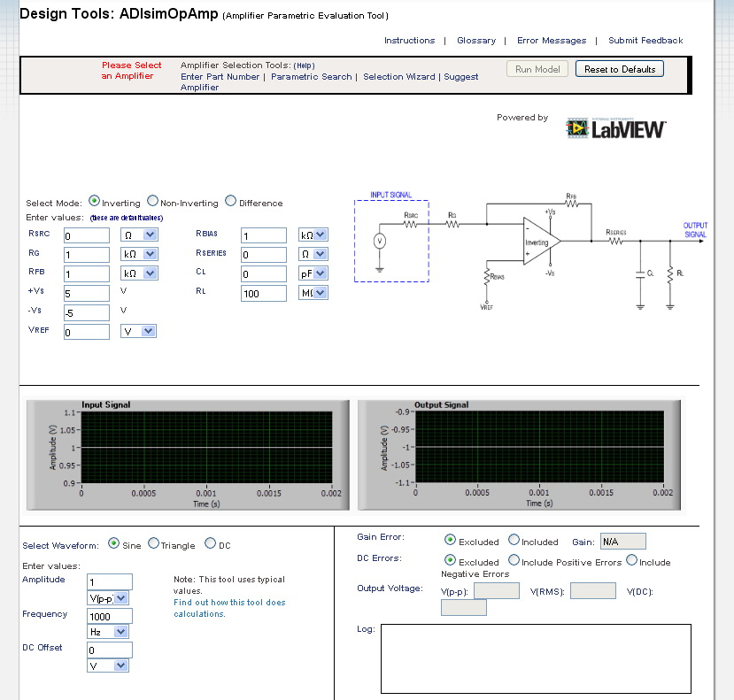Click the V(p-p) output voltage field
This screenshot has width=734, height=700.
[496, 591]
